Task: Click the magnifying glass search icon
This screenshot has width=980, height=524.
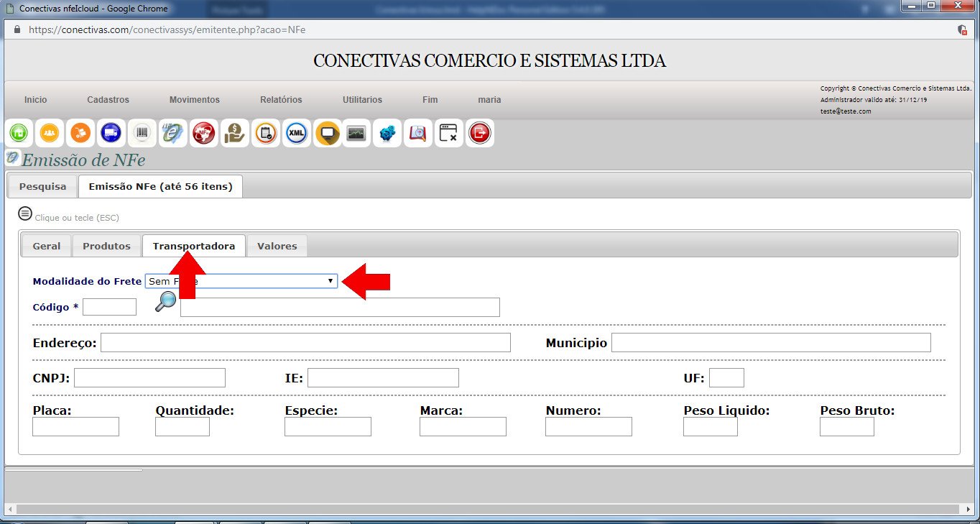Action: tap(165, 301)
